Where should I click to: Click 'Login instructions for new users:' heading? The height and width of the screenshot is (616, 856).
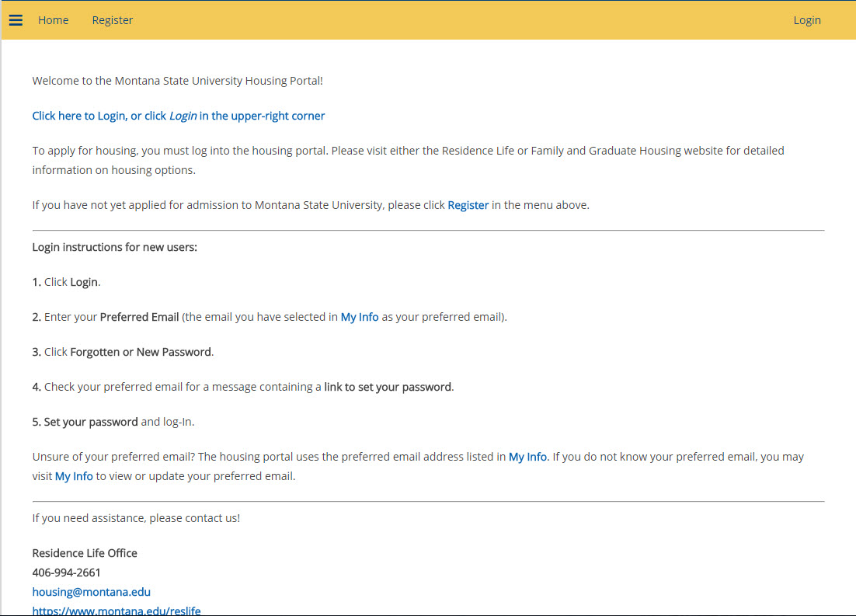(x=115, y=247)
